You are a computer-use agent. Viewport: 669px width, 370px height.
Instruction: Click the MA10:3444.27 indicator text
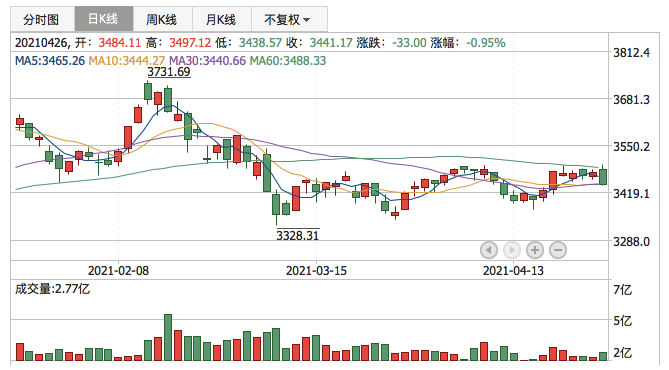126,61
